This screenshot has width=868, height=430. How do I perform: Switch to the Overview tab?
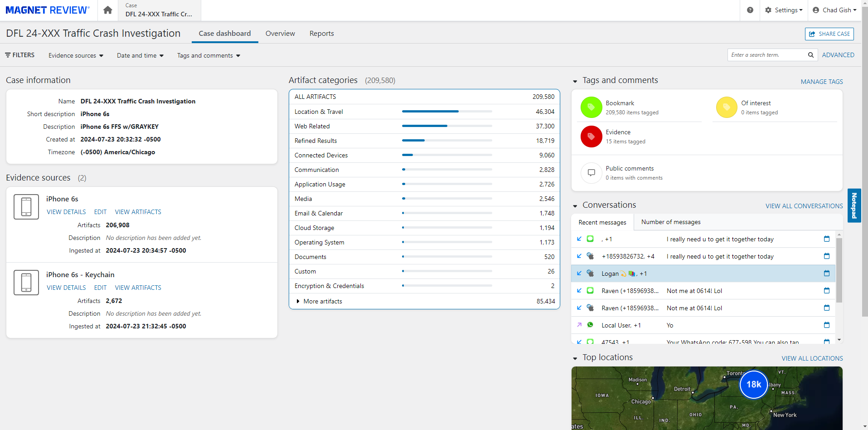(x=280, y=34)
